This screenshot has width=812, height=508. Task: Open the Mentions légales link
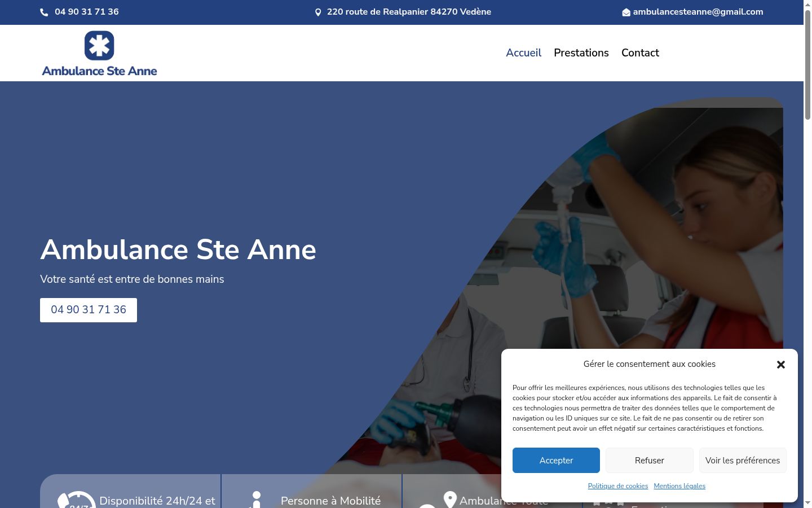pos(679,486)
